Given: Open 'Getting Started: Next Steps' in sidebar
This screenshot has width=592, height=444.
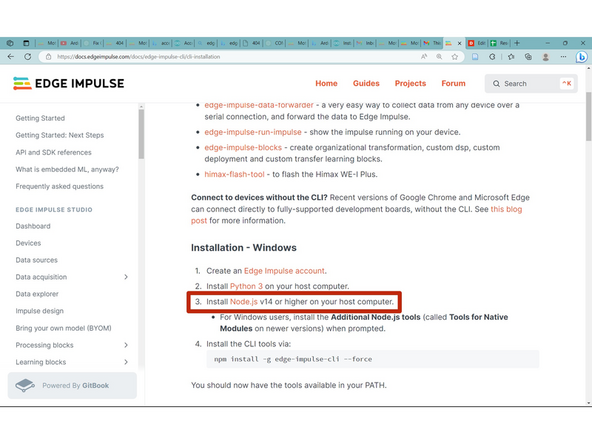Looking at the screenshot, I should pyautogui.click(x=60, y=135).
